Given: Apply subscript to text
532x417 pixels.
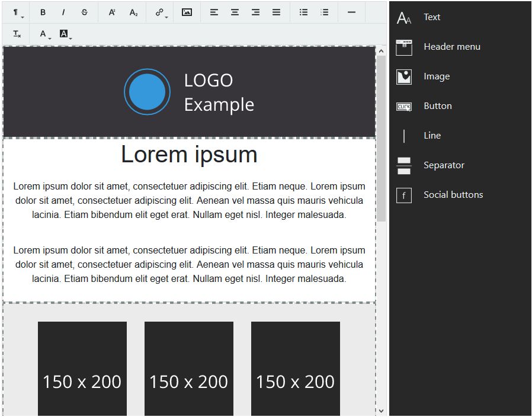Looking at the screenshot, I should pos(133,12).
